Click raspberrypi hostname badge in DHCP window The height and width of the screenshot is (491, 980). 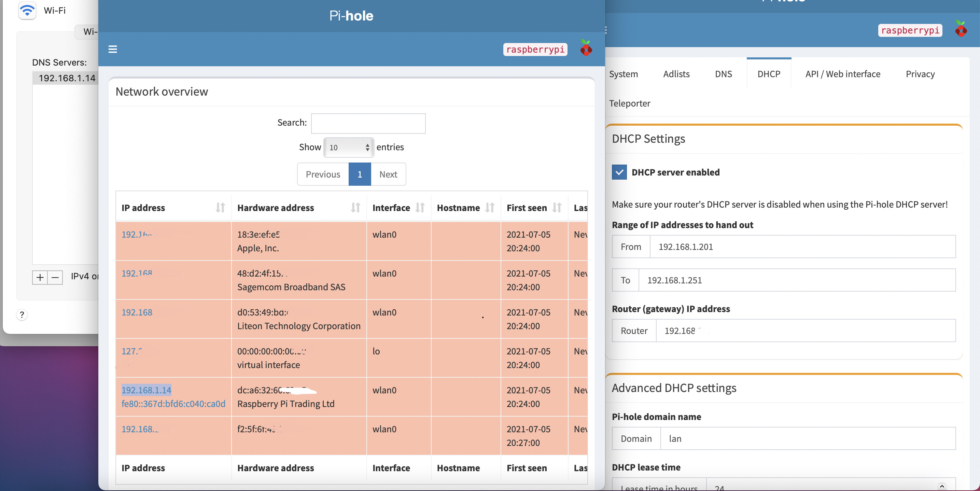pos(910,30)
